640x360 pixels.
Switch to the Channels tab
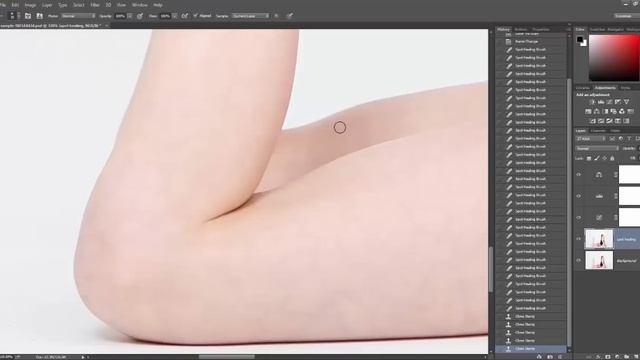tap(598, 131)
